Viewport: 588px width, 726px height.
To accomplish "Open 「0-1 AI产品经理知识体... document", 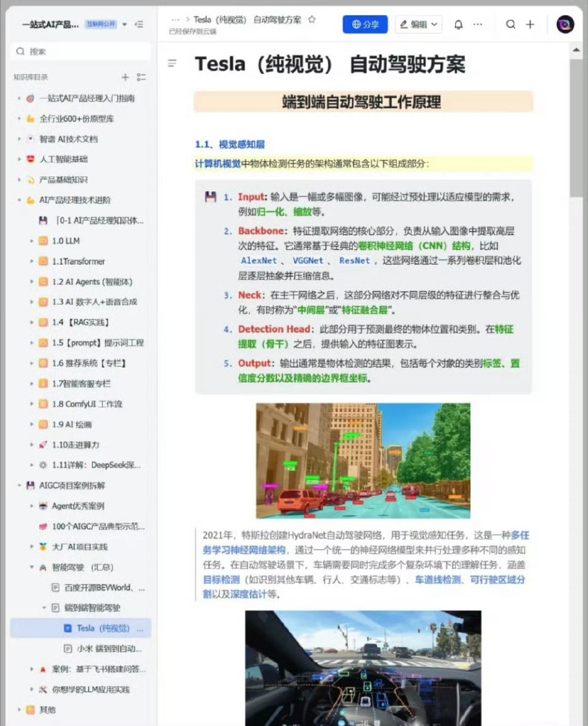I will [x=100, y=221].
